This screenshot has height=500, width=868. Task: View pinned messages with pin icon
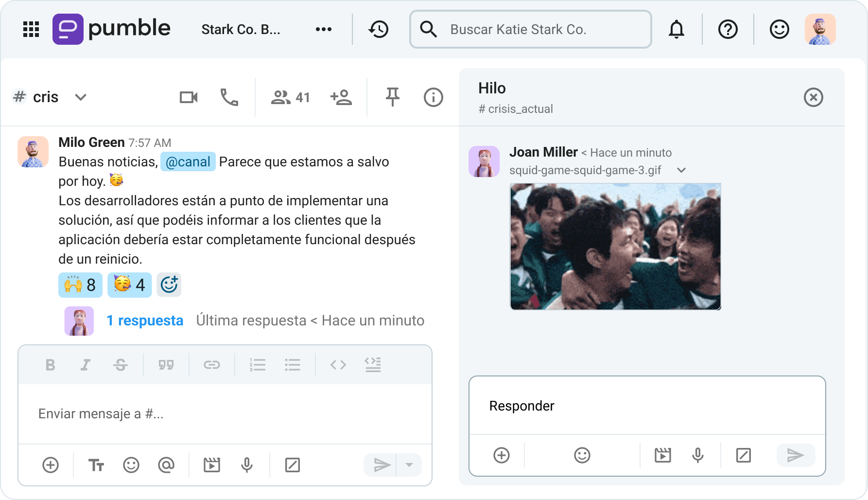[392, 97]
